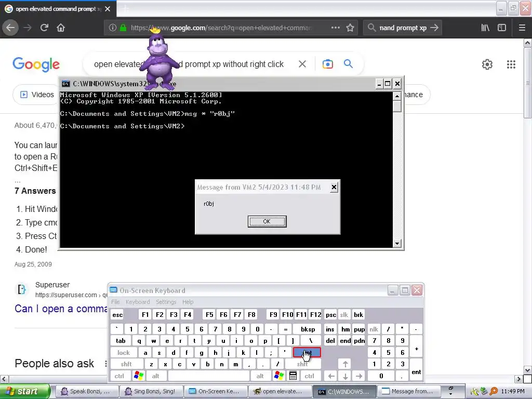Viewport: 532px width, 399px height.
Task: Open Help menu in On-Screen Keyboard
Action: 188,302
